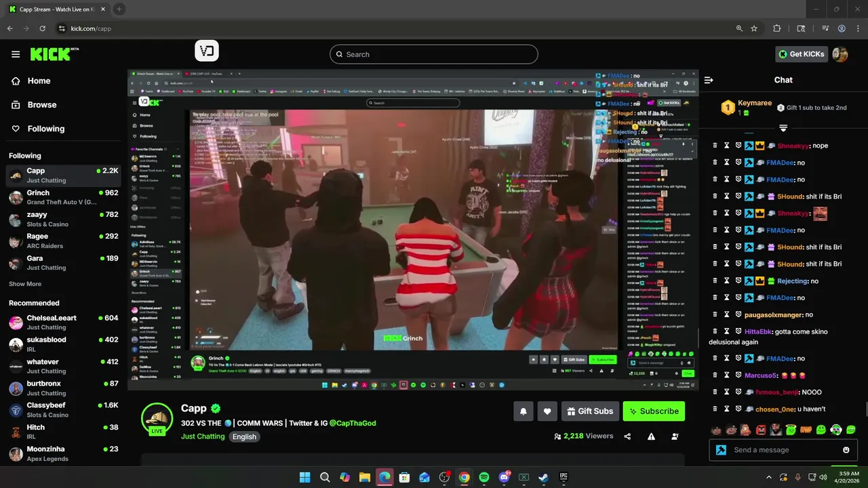The width and height of the screenshot is (868, 488).
Task: Insert the orange text emote
Action: coord(806,430)
